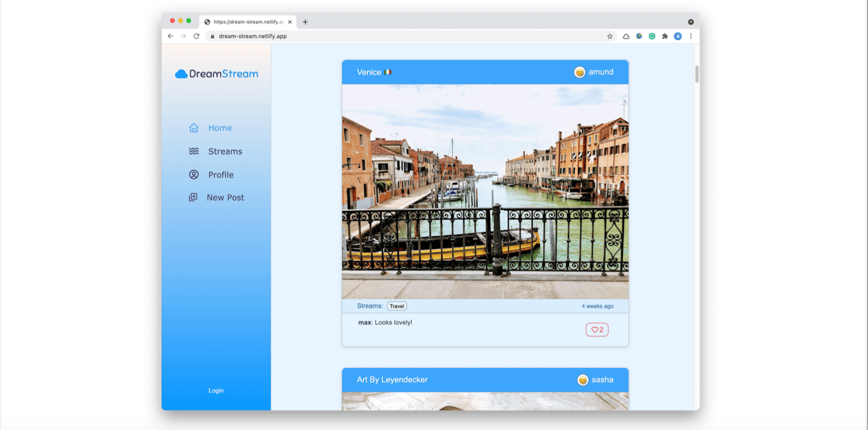
Task: Open the Chrome three-dot menu
Action: click(691, 36)
